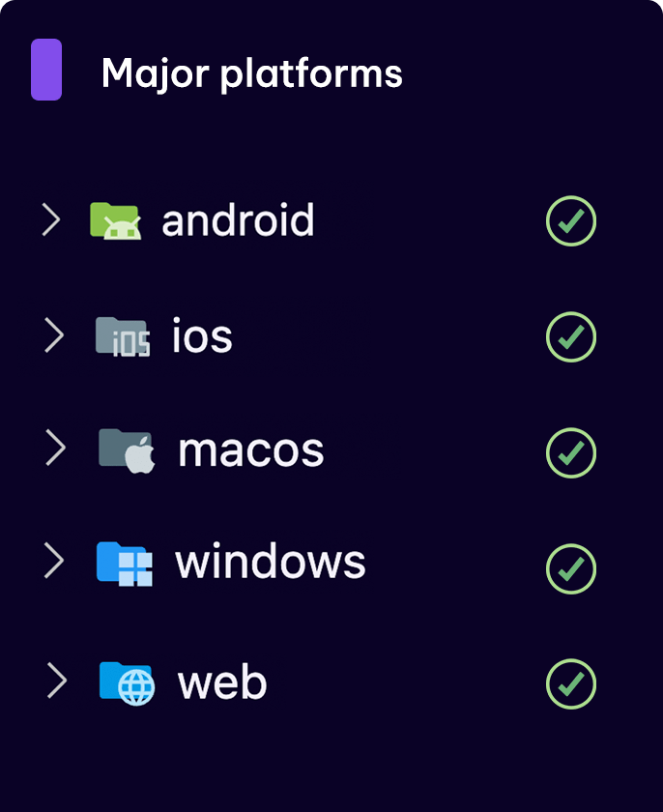Toggle the green checkmark for ios

571,337
